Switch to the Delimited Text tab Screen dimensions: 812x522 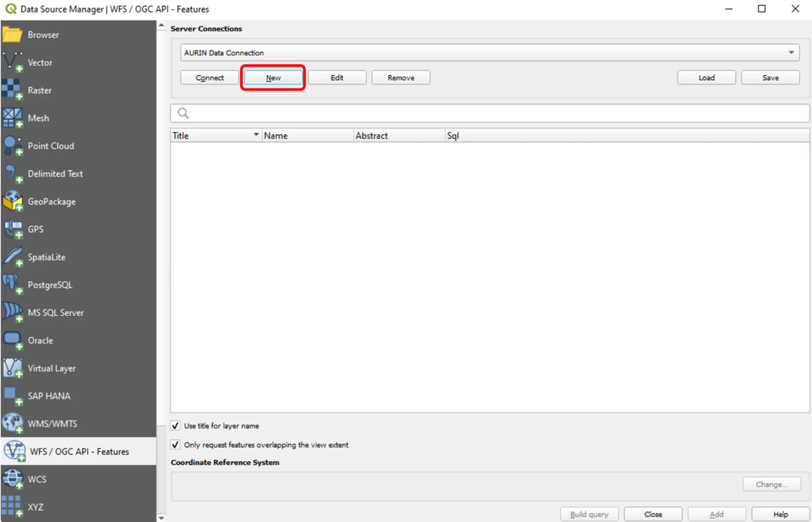pos(55,174)
